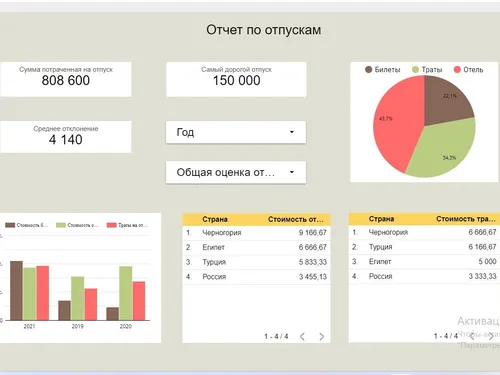500x375 pixels.
Task: Click the Траты legend marker in pie chart
Action: pos(415,70)
